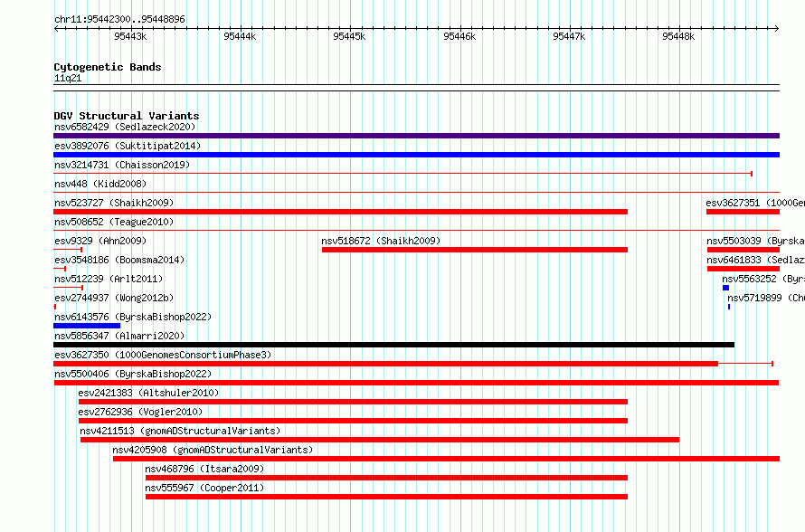The width and height of the screenshot is (805, 532).
Task: Click nsv5500406 (ByrskaBishop2022) label
Action: point(133,374)
